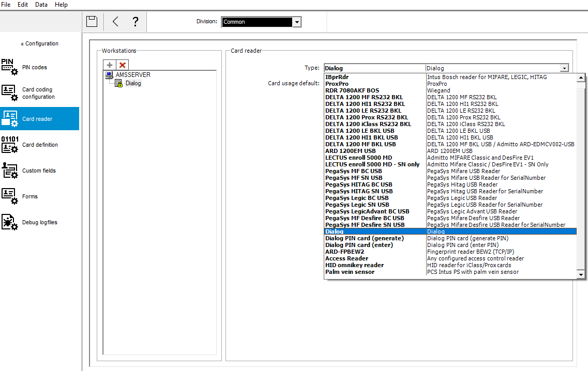The height and width of the screenshot is (371, 588).
Task: Collapse the card reader Type dropdown arrow
Action: (x=564, y=68)
